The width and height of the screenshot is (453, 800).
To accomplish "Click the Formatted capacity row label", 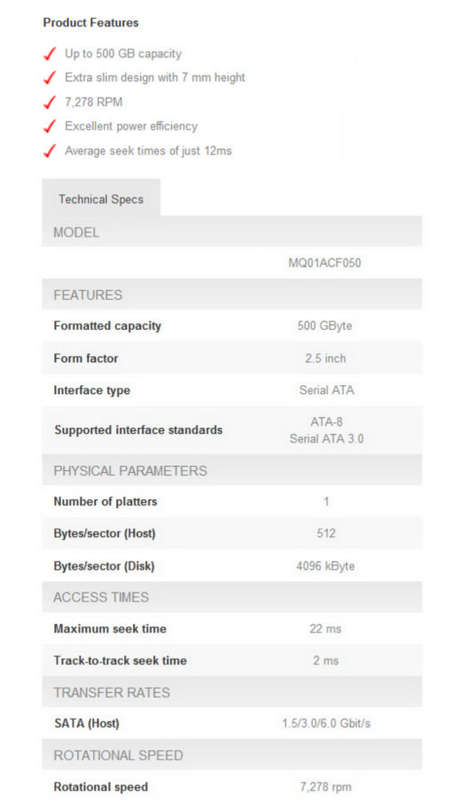I will [107, 326].
